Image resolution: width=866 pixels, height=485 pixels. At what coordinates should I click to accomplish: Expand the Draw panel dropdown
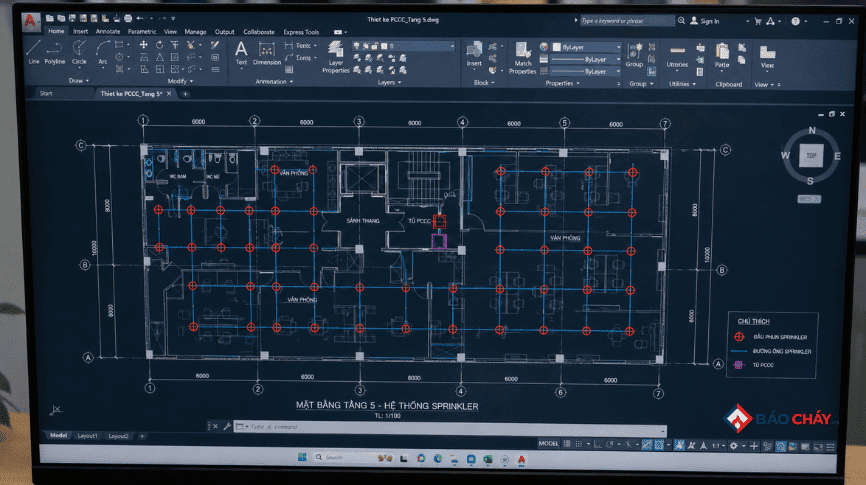click(78, 81)
